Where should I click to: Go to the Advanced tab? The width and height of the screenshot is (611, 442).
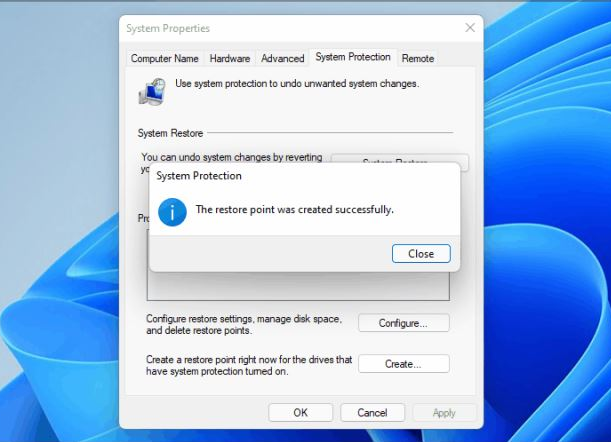[x=282, y=59]
